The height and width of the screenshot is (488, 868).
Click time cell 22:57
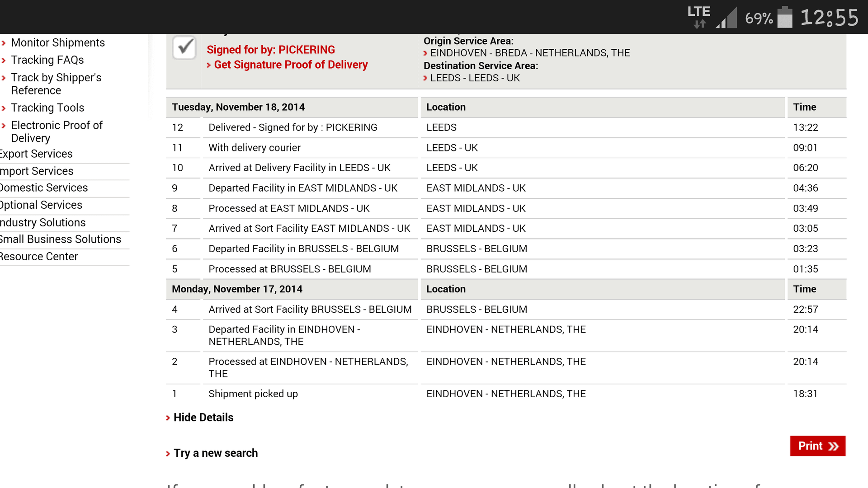pos(806,310)
